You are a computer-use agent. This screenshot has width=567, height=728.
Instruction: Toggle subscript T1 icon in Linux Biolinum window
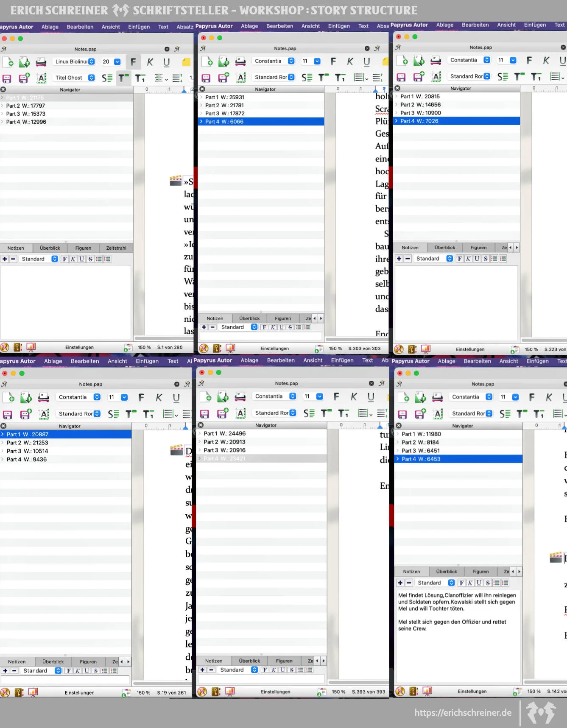pyautogui.click(x=140, y=78)
